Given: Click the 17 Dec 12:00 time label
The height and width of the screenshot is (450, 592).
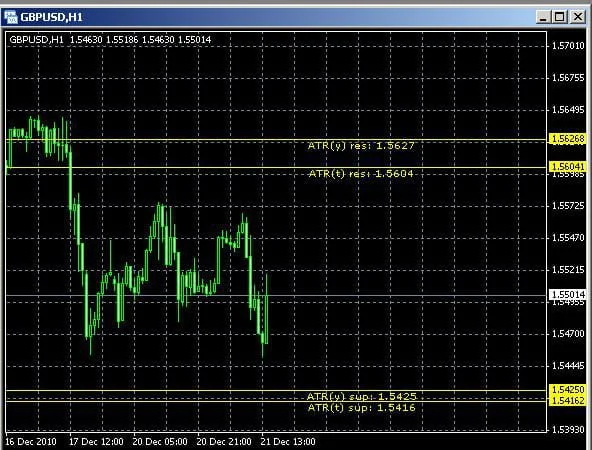Looking at the screenshot, I should 96,442.
